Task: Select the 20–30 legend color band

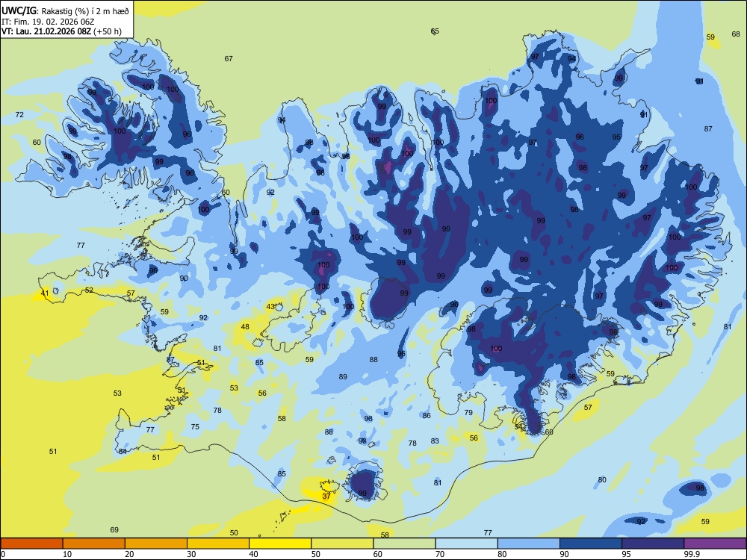Action: tap(156, 544)
